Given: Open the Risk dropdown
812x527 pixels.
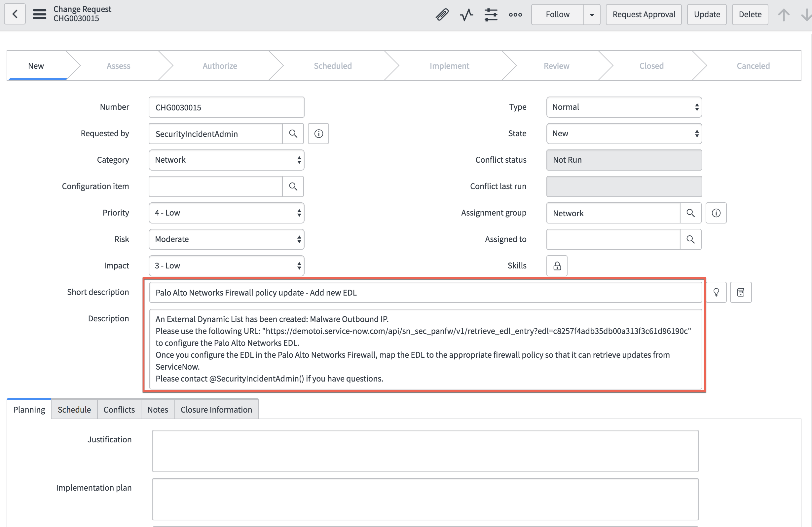Looking at the screenshot, I should click(227, 239).
